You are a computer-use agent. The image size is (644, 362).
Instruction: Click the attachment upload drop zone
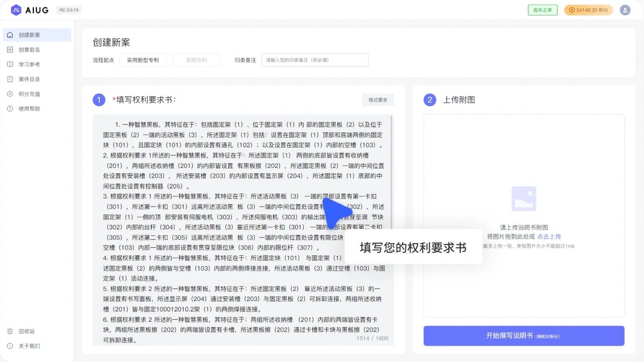pos(524,216)
